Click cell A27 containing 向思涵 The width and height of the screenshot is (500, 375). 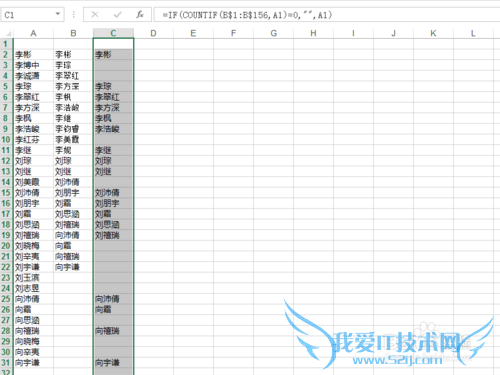coord(33,320)
